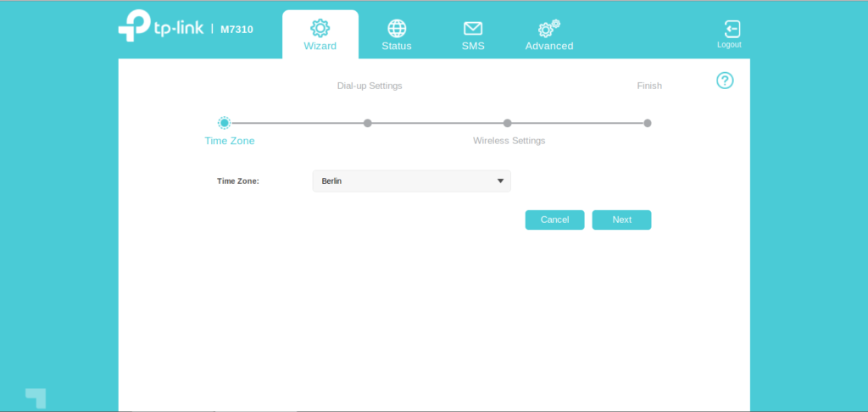The image size is (868, 412).
Task: Click the Dial-up Settings step dot
Action: tap(368, 123)
